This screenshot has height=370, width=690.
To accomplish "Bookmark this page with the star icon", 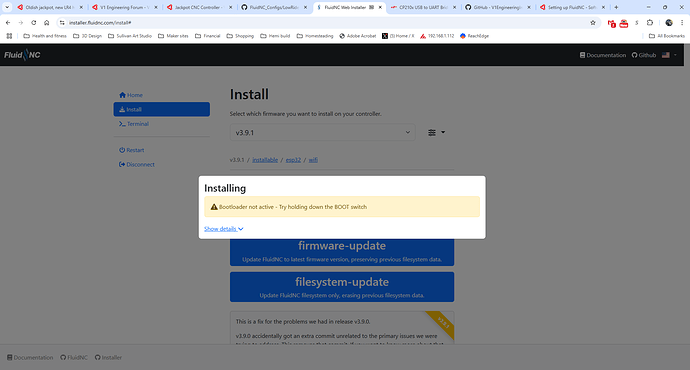I will tap(593, 23).
